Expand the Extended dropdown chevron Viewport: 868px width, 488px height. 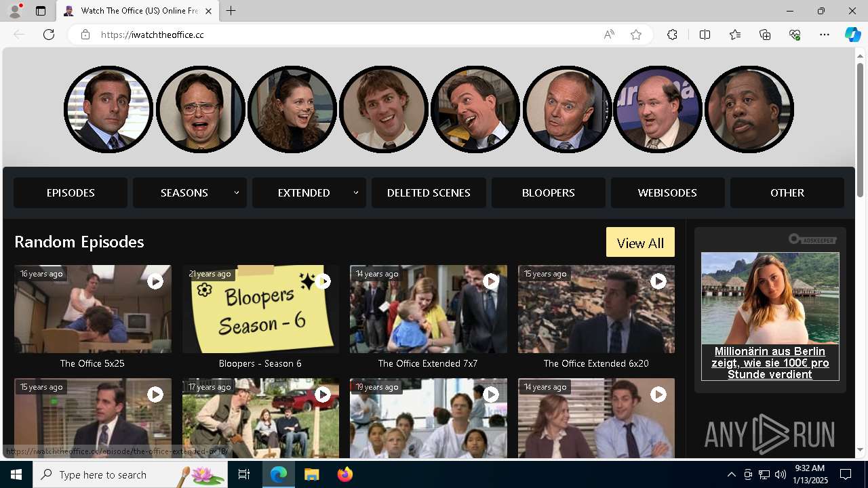[x=356, y=192]
